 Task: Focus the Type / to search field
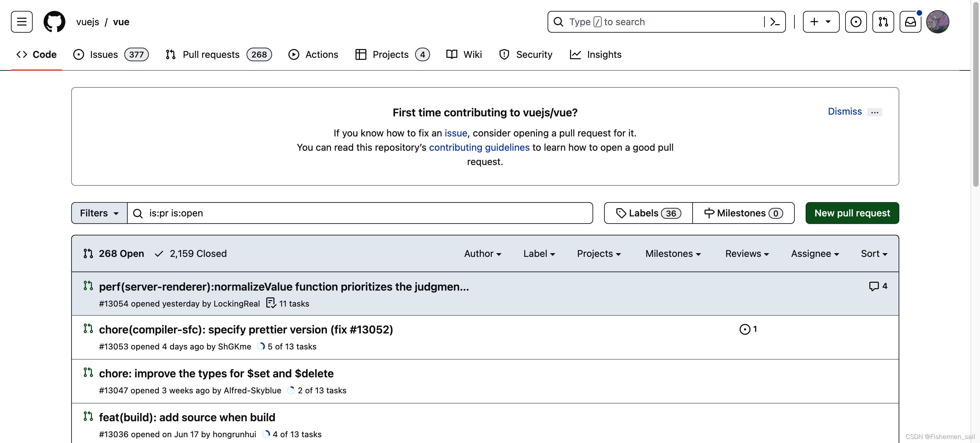click(666, 22)
